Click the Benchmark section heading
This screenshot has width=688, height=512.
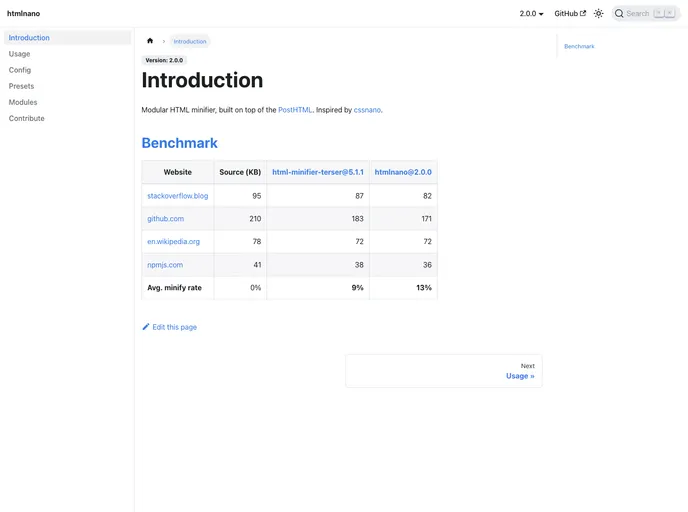(x=179, y=143)
